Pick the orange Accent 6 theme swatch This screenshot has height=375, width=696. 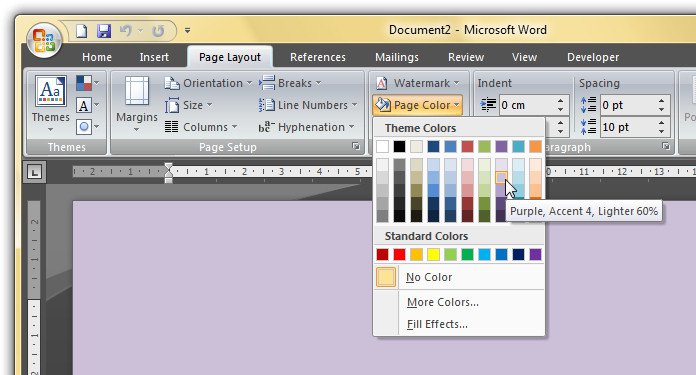[535, 146]
